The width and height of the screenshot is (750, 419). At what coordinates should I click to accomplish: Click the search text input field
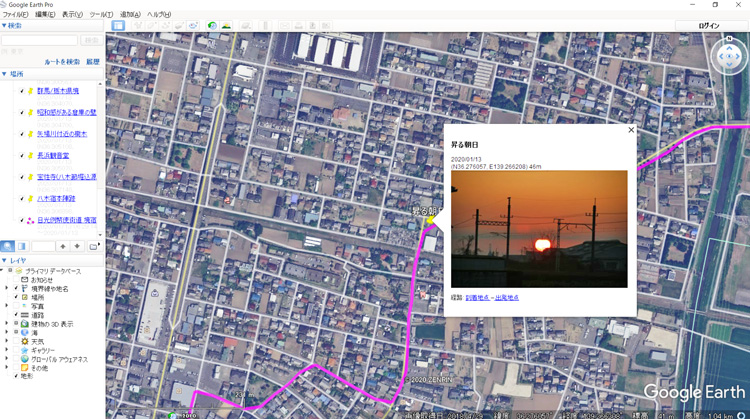[39, 40]
